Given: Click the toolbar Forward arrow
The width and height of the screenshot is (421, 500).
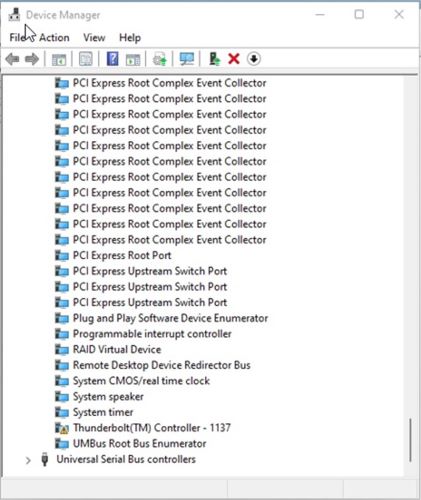Looking at the screenshot, I should click(32, 59).
